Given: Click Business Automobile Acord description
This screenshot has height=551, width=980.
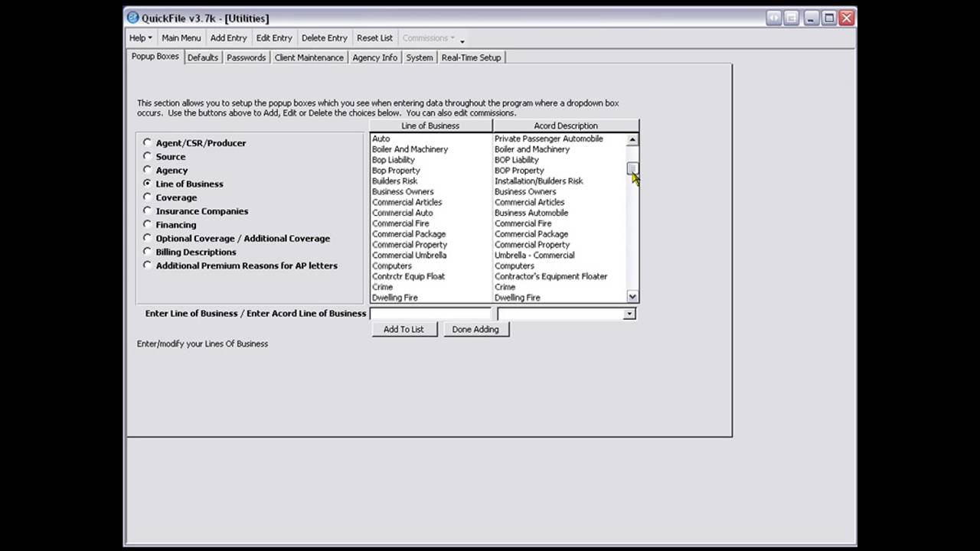Looking at the screenshot, I should (x=531, y=213).
